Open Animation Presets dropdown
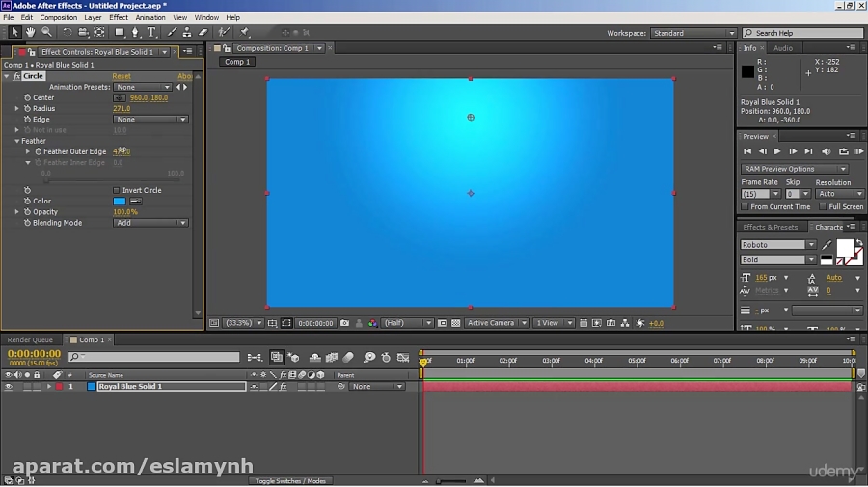The width and height of the screenshot is (868, 487). point(143,88)
